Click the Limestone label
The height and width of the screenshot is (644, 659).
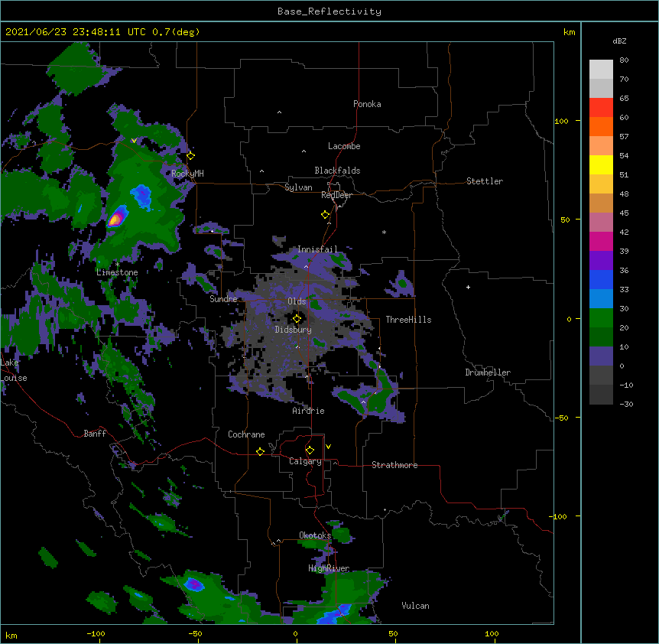[x=117, y=272]
